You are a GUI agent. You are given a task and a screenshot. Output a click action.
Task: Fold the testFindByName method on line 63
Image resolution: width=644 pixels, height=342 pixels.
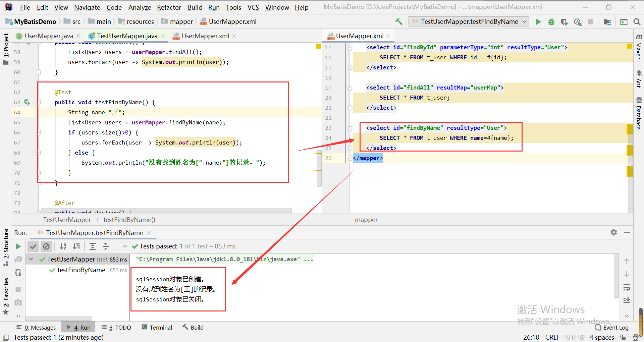click(x=39, y=102)
